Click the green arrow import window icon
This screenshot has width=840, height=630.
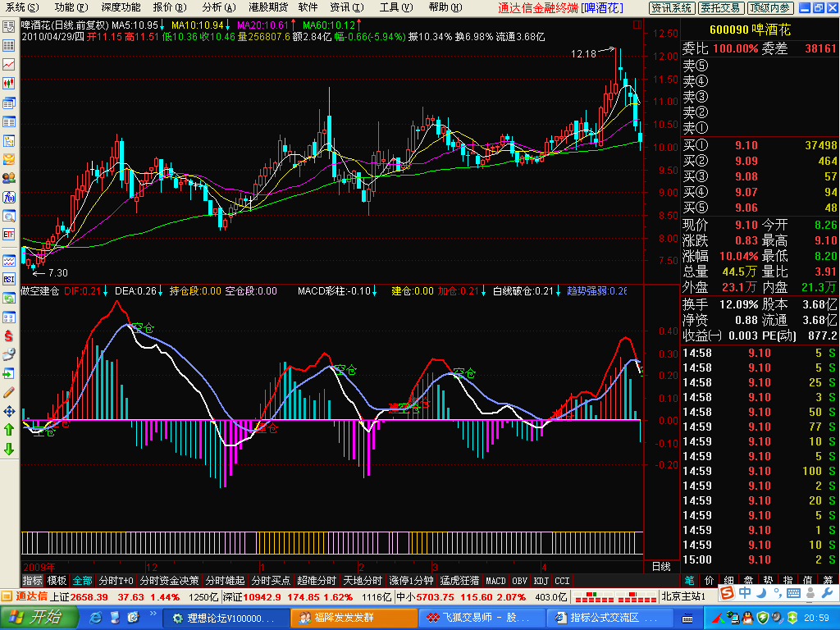8,373
